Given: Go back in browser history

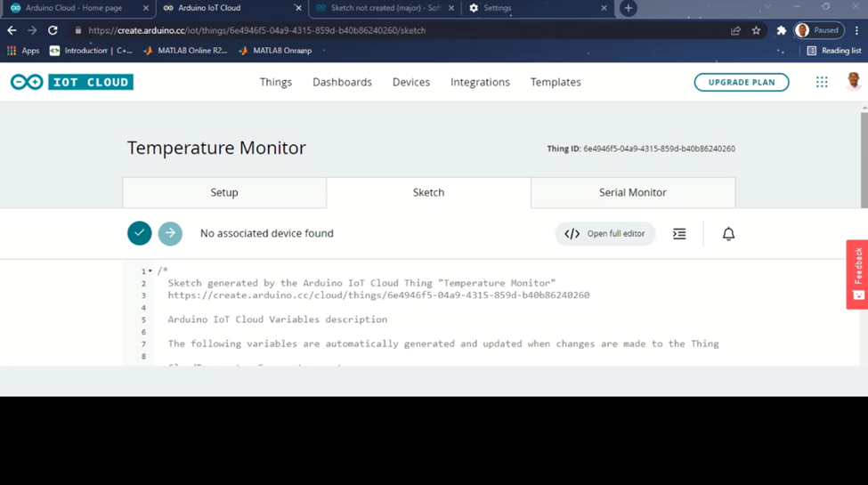Looking at the screenshot, I should click(x=12, y=30).
